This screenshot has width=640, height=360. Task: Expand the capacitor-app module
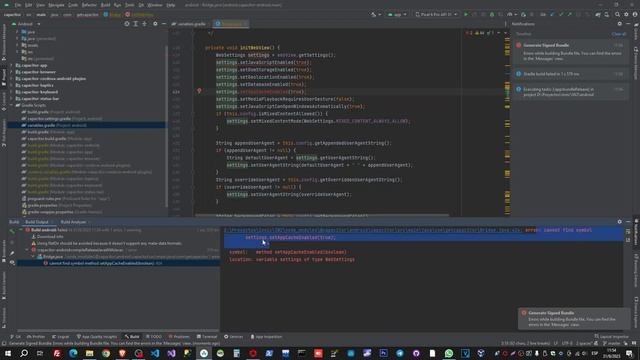pyautogui.click(x=12, y=65)
